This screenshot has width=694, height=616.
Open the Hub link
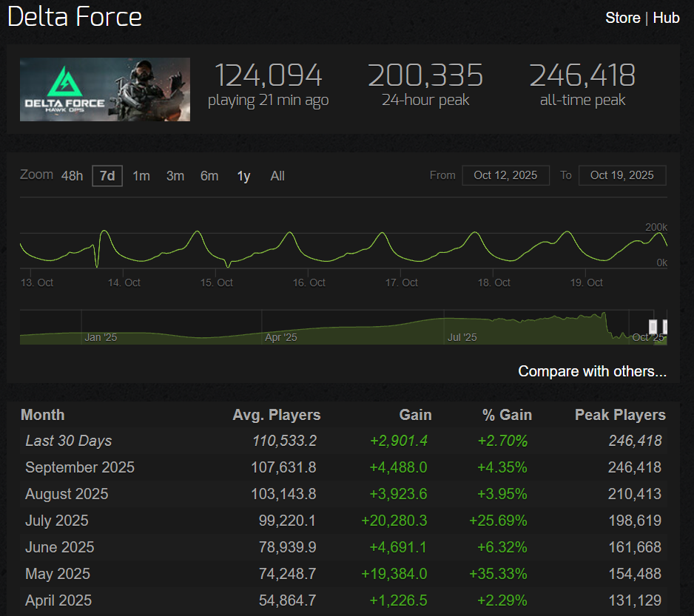click(666, 18)
